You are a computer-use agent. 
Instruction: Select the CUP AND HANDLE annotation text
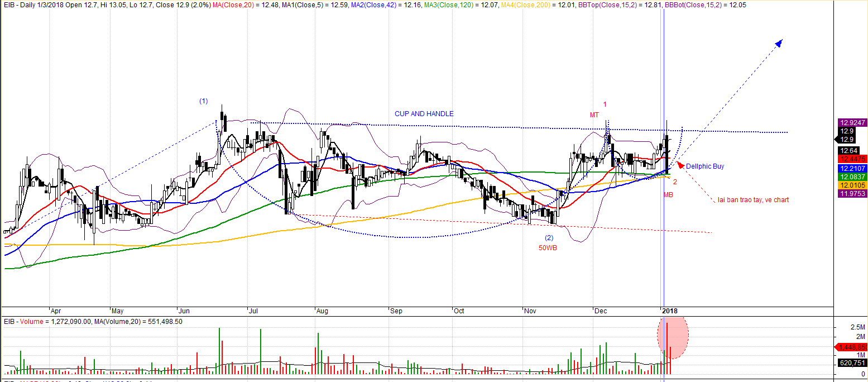coord(424,114)
